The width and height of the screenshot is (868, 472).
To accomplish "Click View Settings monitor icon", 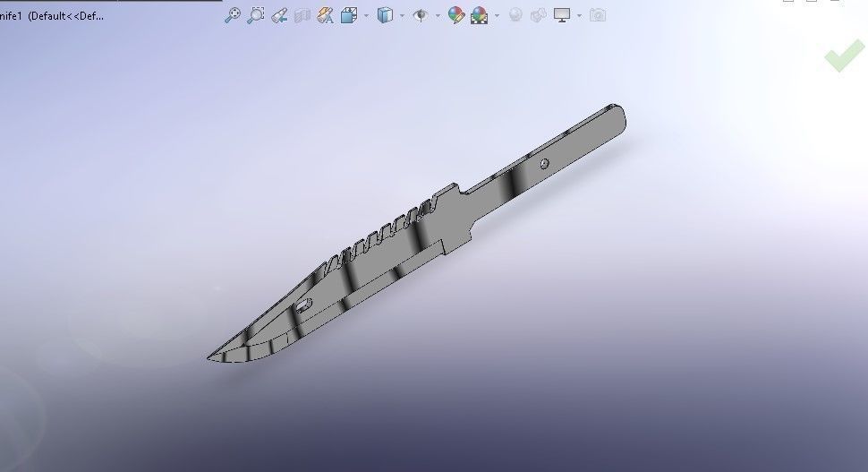I will (x=562, y=15).
